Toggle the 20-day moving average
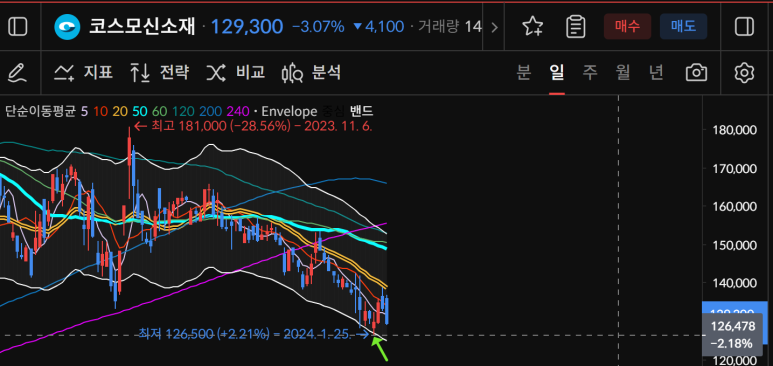Image resolution: width=773 pixels, height=366 pixels. point(120,111)
